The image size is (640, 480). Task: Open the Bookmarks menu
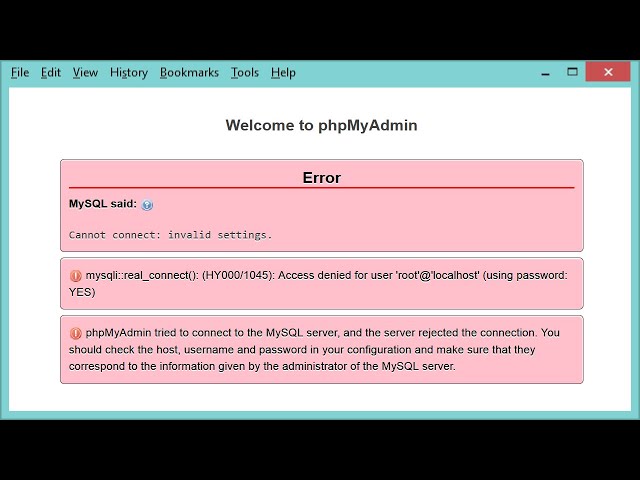pos(189,73)
